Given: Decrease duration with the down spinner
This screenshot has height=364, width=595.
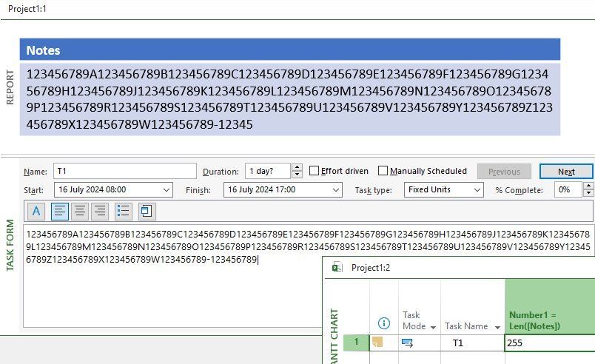Looking at the screenshot, I should (297, 175).
